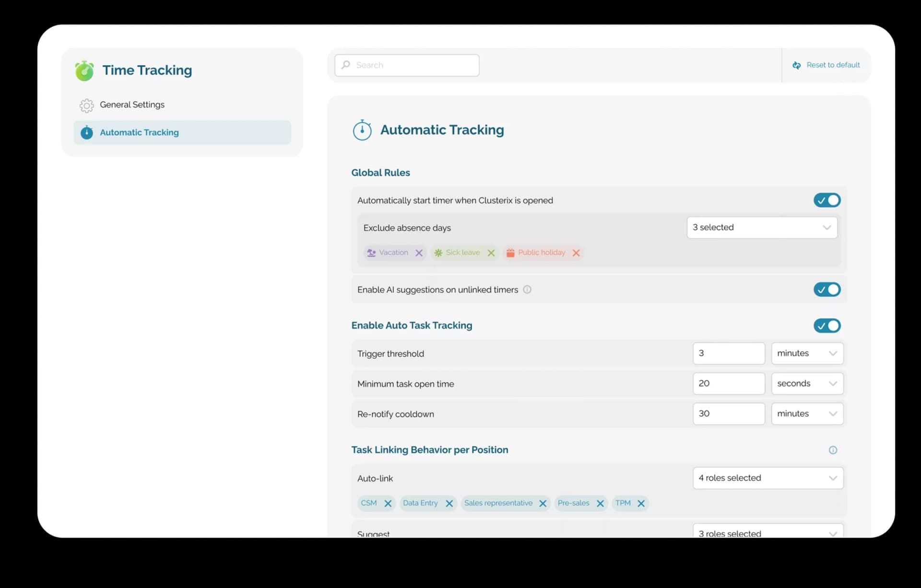Open Auto-link roles dropdown
This screenshot has width=921, height=588.
click(768, 478)
